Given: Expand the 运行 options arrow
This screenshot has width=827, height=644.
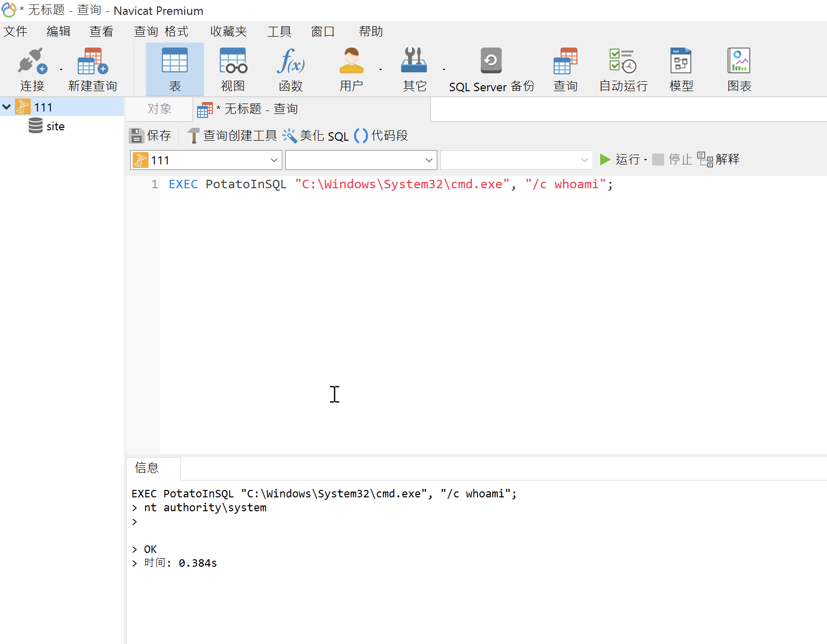Looking at the screenshot, I should 645,160.
